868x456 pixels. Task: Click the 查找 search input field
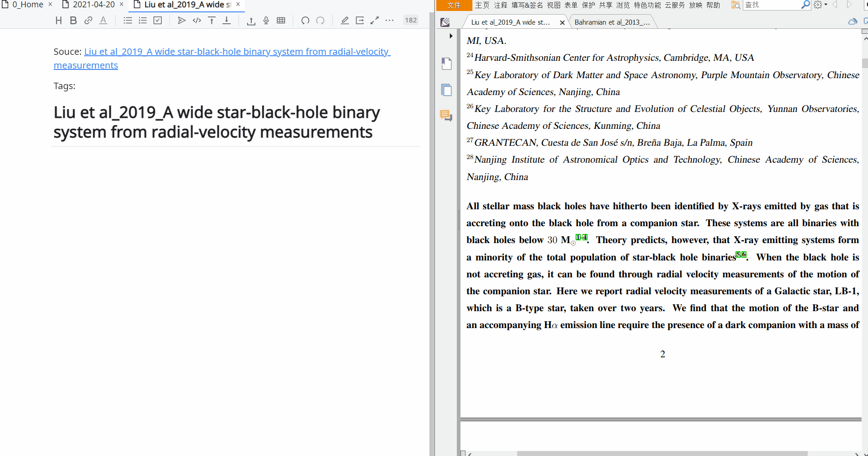(771, 5)
